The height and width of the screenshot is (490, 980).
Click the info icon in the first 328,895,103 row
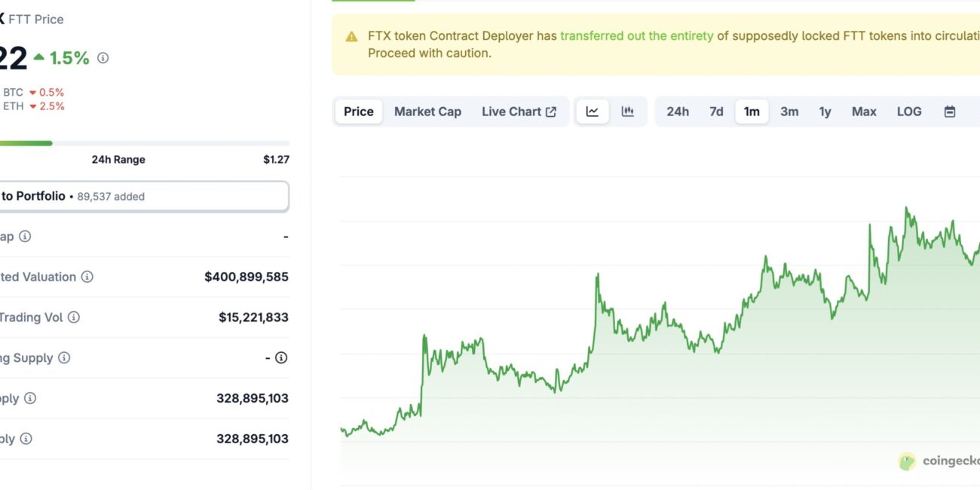30,398
